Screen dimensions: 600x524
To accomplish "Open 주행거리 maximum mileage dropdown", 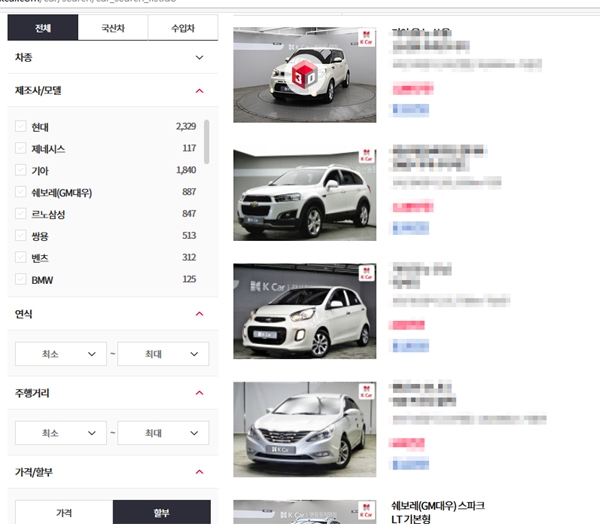I will coord(163,433).
